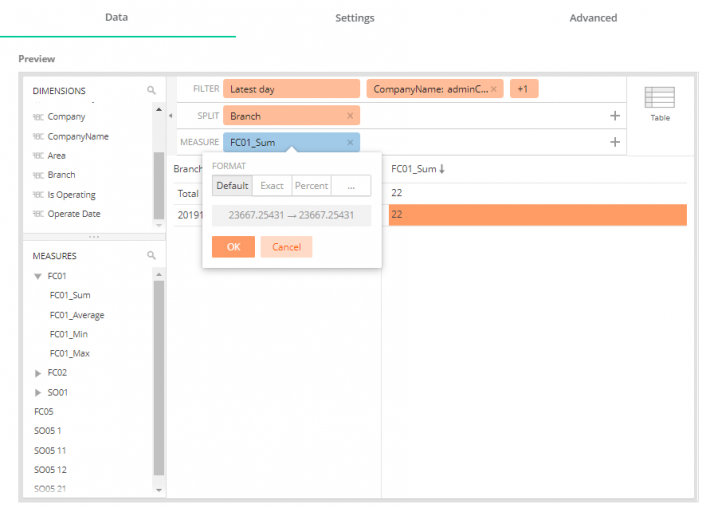Select FC01_Sum in measures list
The width and height of the screenshot is (710, 508).
pyautogui.click(x=70, y=295)
